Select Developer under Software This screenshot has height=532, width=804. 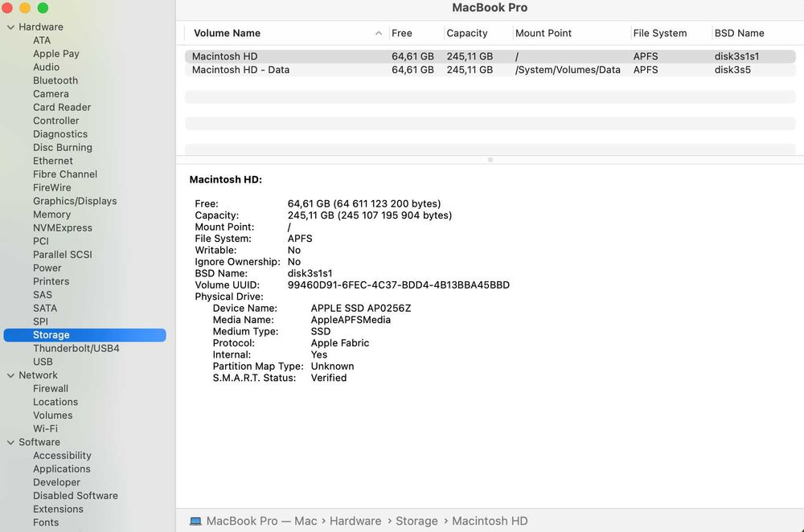(x=56, y=481)
